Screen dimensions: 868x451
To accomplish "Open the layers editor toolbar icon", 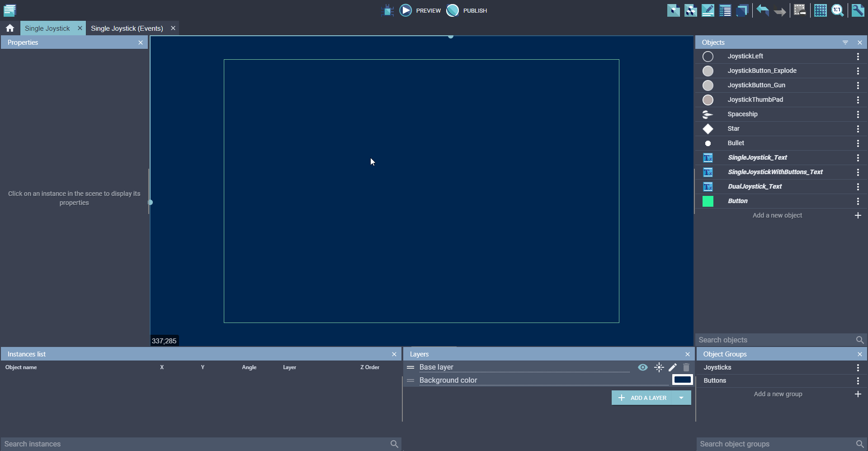I will click(x=742, y=10).
